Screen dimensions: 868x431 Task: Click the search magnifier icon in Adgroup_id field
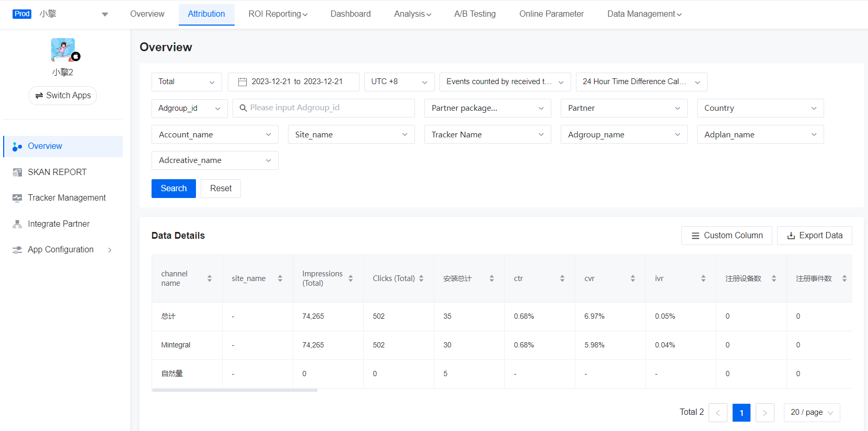243,108
